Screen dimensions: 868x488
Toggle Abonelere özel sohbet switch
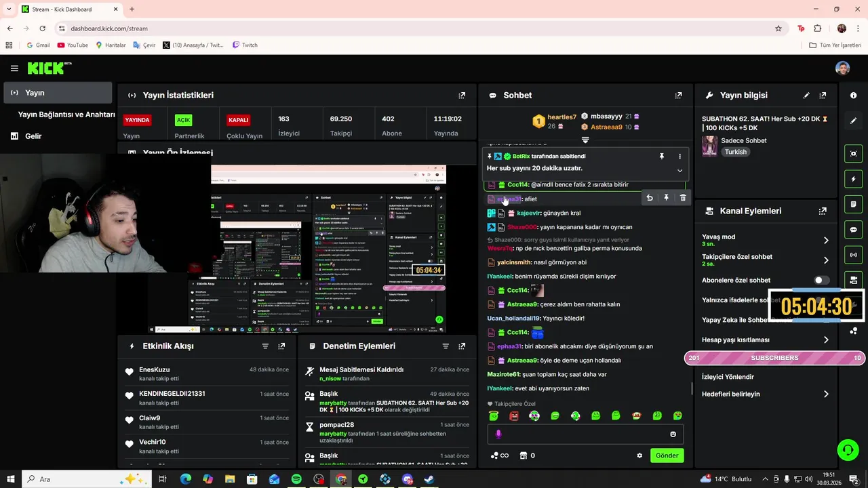(x=821, y=280)
